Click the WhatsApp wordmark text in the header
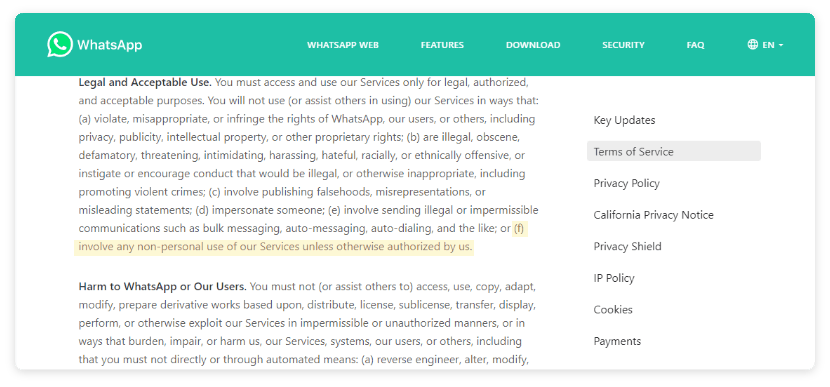 pyautogui.click(x=110, y=45)
